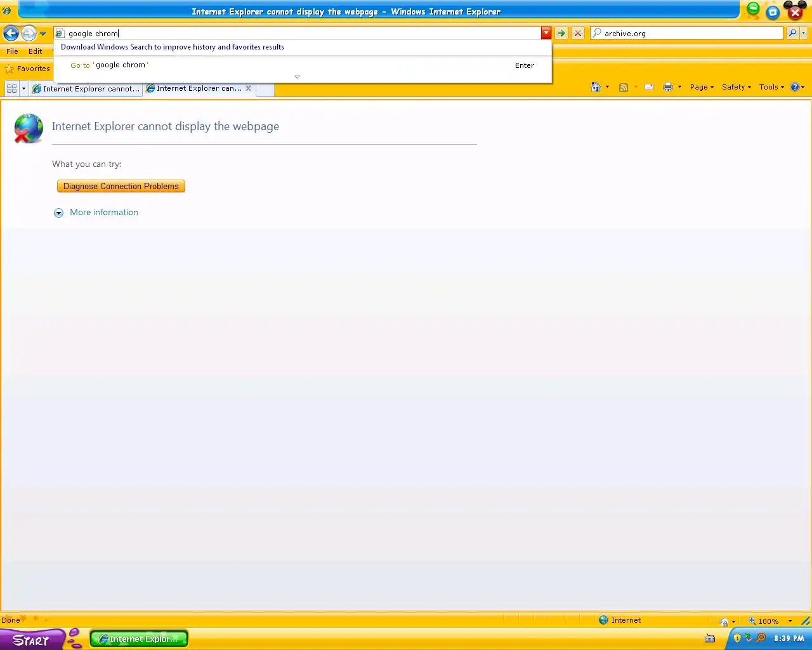Open the Print dropdown arrow

(679, 87)
